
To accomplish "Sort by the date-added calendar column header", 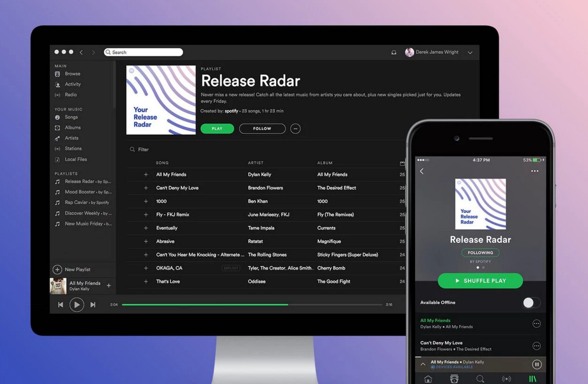I will coord(402,163).
